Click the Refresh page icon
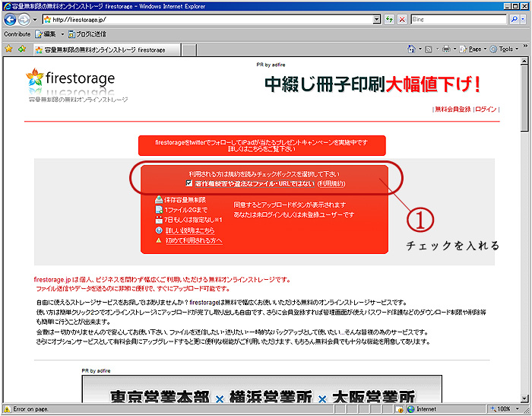The width and height of the screenshot is (532, 416). pyautogui.click(x=389, y=20)
